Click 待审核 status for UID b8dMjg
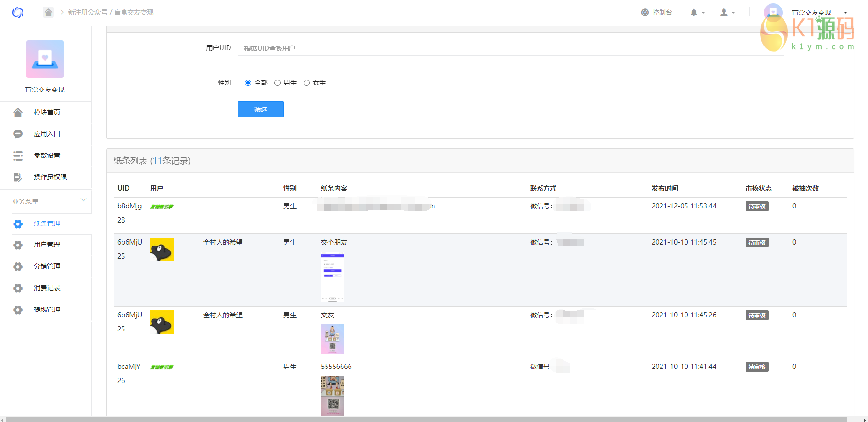 (x=757, y=207)
